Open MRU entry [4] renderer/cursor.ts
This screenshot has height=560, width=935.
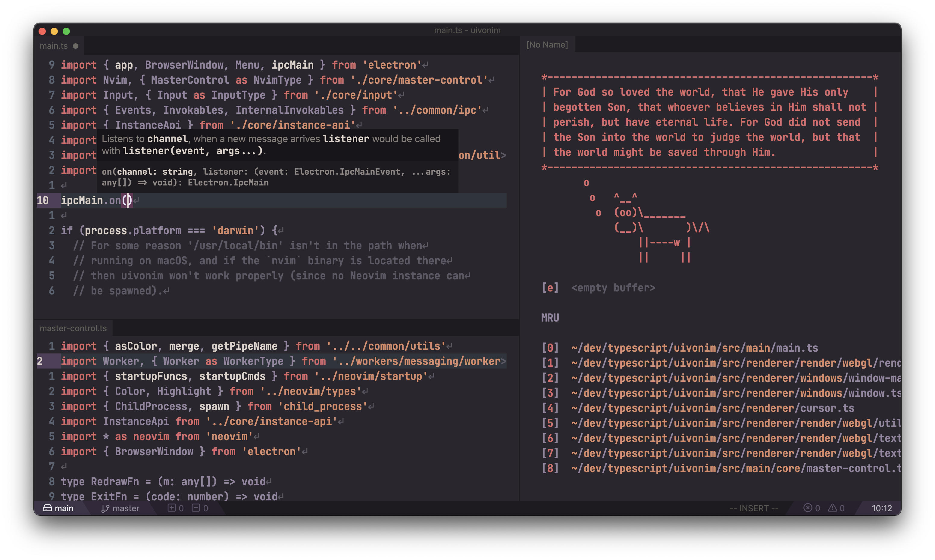(x=698, y=408)
